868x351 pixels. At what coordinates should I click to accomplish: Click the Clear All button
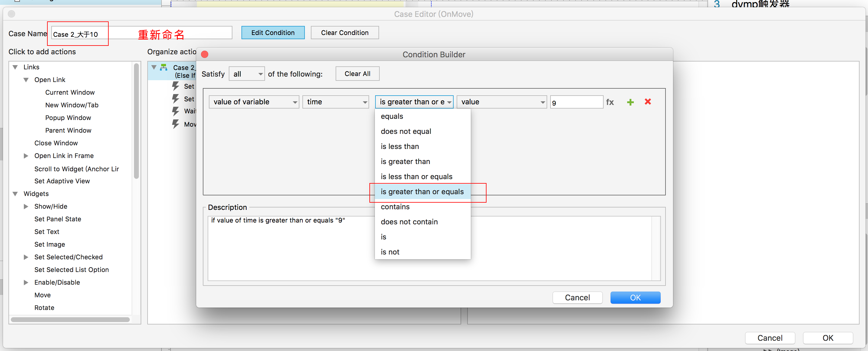click(357, 74)
